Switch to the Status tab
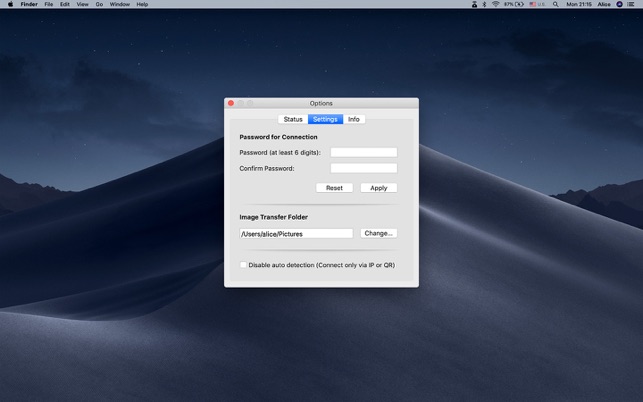Image resolution: width=643 pixels, height=402 pixels. pos(293,119)
